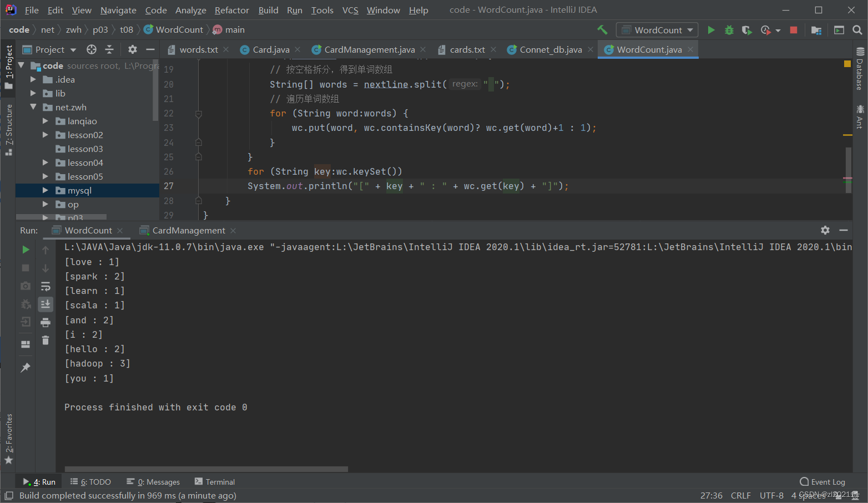Open the Terminal tool window
Viewport: 868px width, 503px height.
(215, 482)
